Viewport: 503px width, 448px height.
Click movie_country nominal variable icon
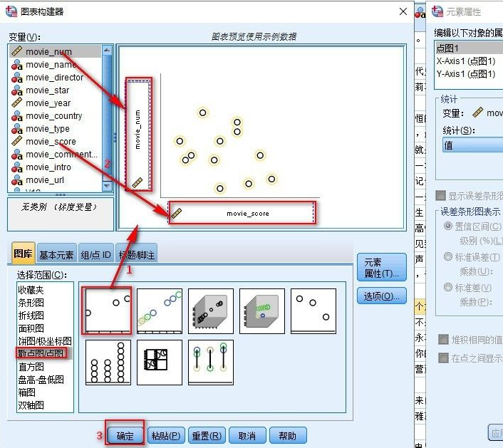pyautogui.click(x=16, y=116)
